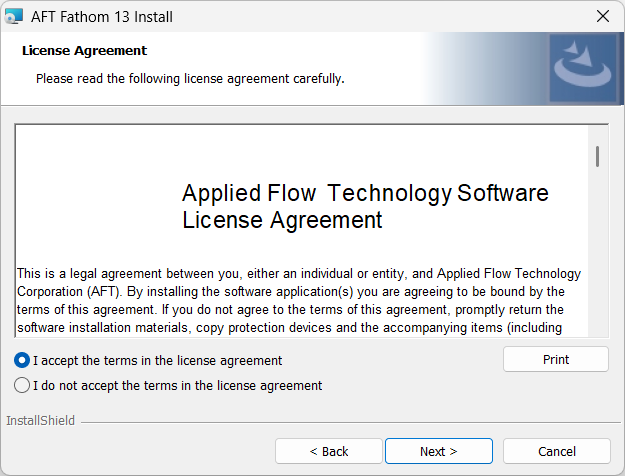Click the "Please read the following" instruction text

[x=190, y=79]
